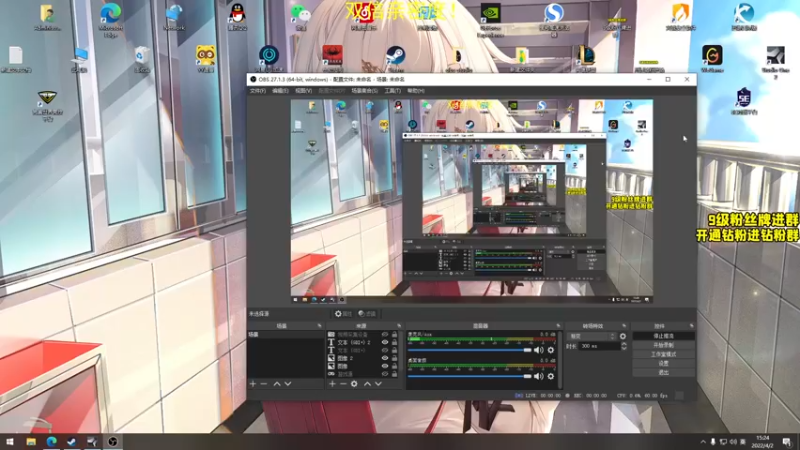Toggle the lock on the 图像 source
Image resolution: width=800 pixels, height=450 pixels.
[394, 366]
